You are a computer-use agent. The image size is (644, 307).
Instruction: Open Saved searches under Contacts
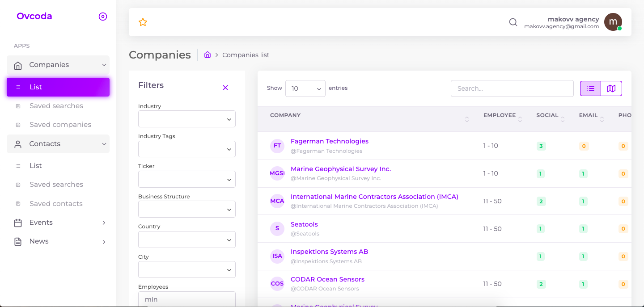pyautogui.click(x=56, y=185)
